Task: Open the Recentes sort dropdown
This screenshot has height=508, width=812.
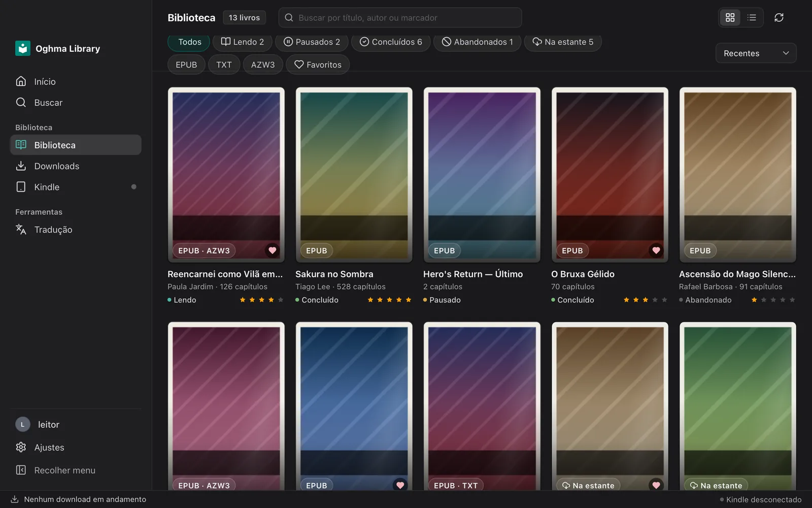Action: tap(756, 53)
